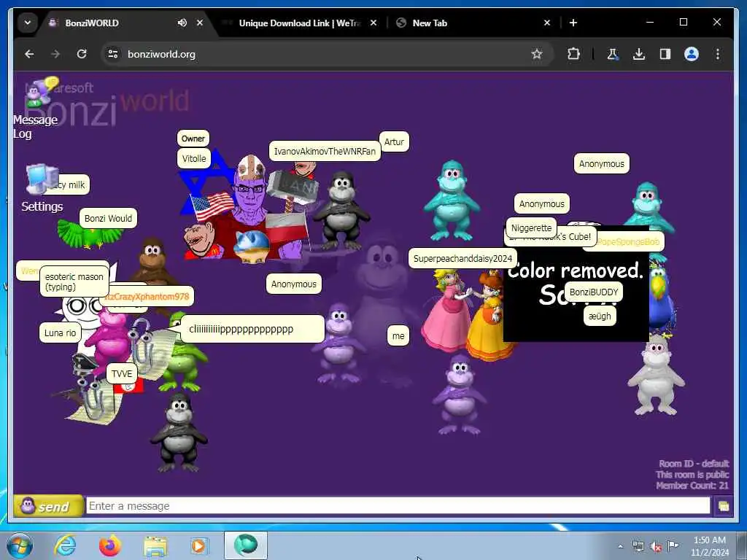Screen dimensions: 747x560
Task: Reload the bonziworld.org page
Action: (x=82, y=54)
